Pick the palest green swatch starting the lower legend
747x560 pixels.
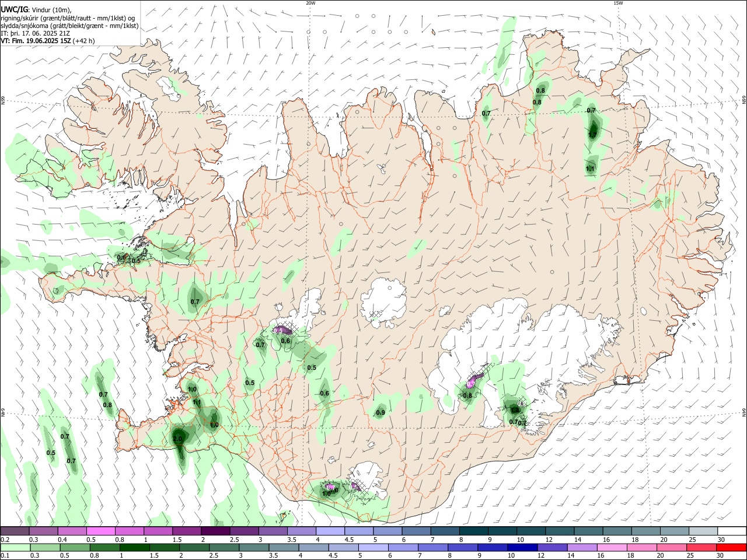(x=15, y=548)
